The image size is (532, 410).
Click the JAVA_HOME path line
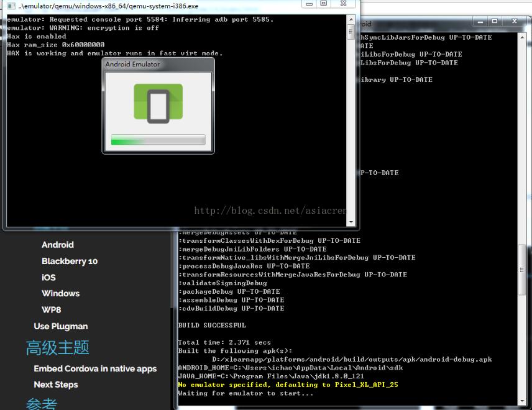point(271,376)
